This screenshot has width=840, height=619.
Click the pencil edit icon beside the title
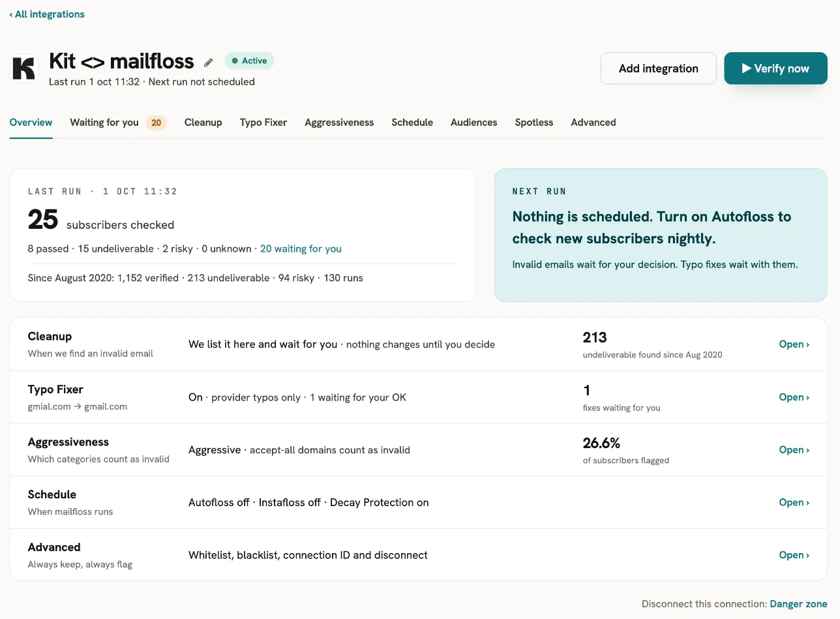tap(209, 62)
